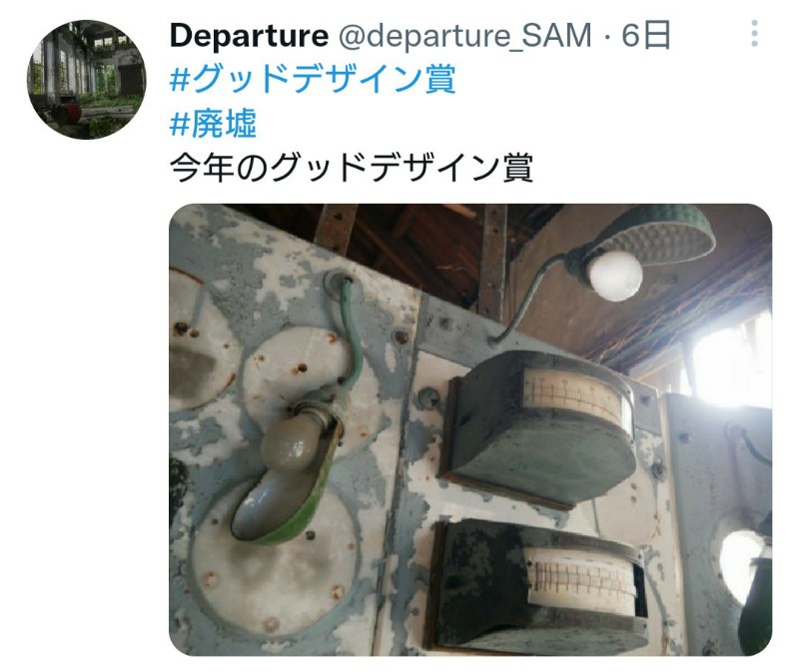Open the #廃墟 hashtag

click(213, 123)
